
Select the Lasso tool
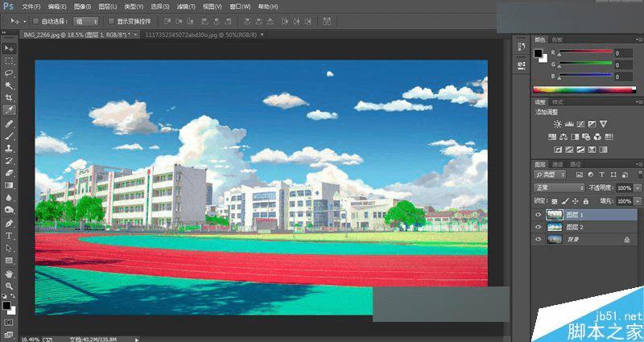pos(9,73)
